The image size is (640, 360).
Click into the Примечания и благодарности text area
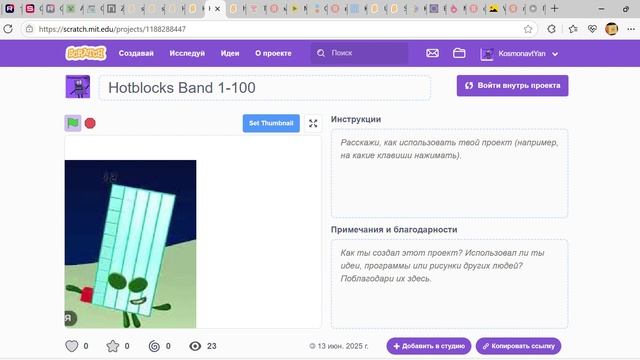click(449, 284)
